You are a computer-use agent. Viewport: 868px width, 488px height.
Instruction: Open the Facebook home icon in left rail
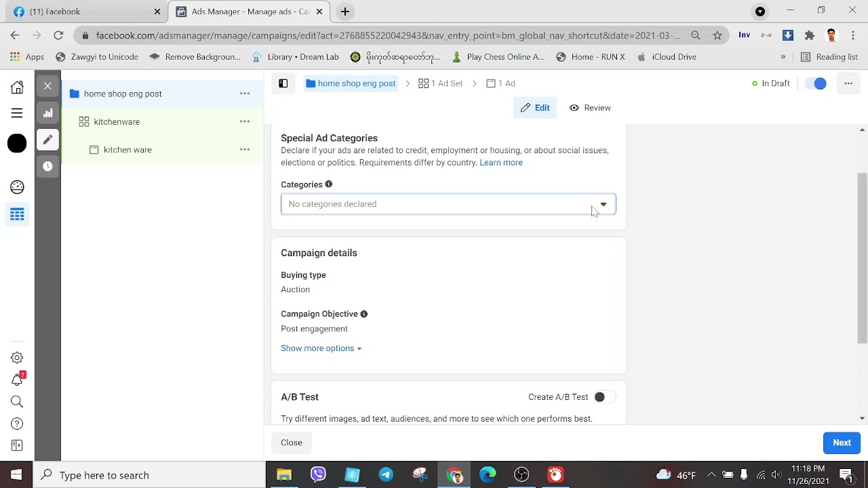(17, 87)
